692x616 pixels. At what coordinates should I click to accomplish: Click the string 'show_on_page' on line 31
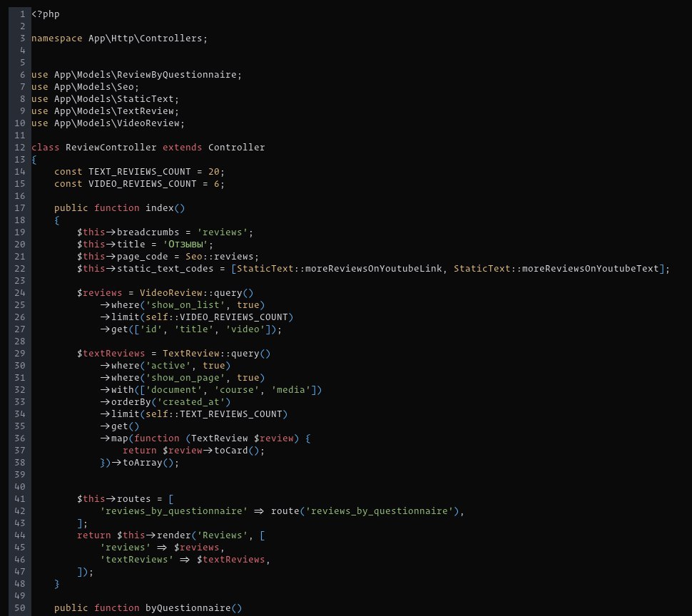[x=185, y=378]
